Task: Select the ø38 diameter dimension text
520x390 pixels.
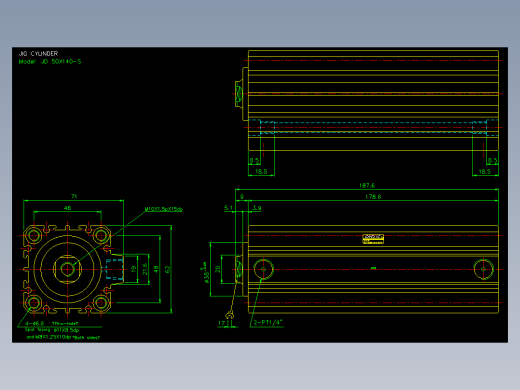Action: (205, 273)
